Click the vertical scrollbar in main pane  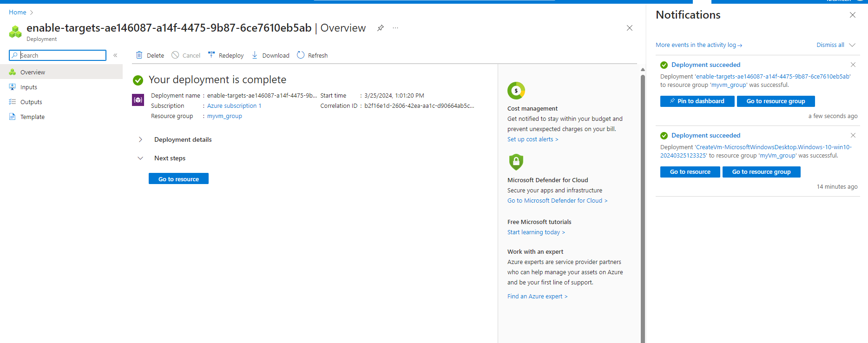click(x=643, y=186)
